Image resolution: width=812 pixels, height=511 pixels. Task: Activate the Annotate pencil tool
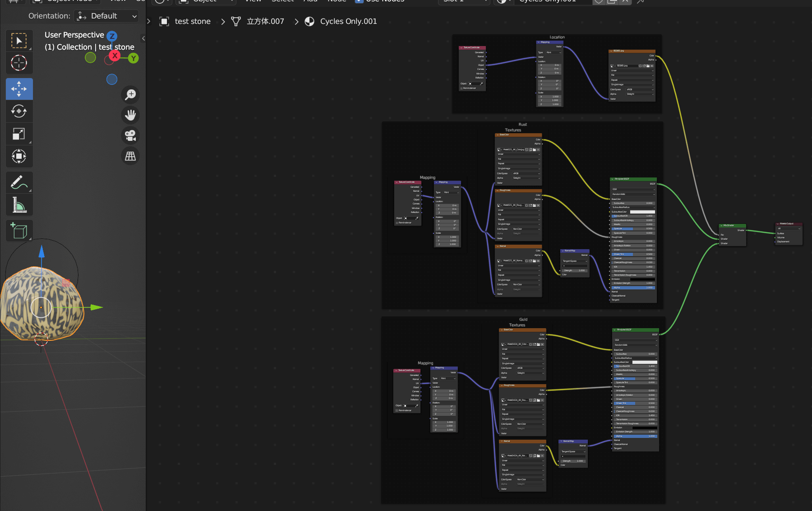coord(19,182)
